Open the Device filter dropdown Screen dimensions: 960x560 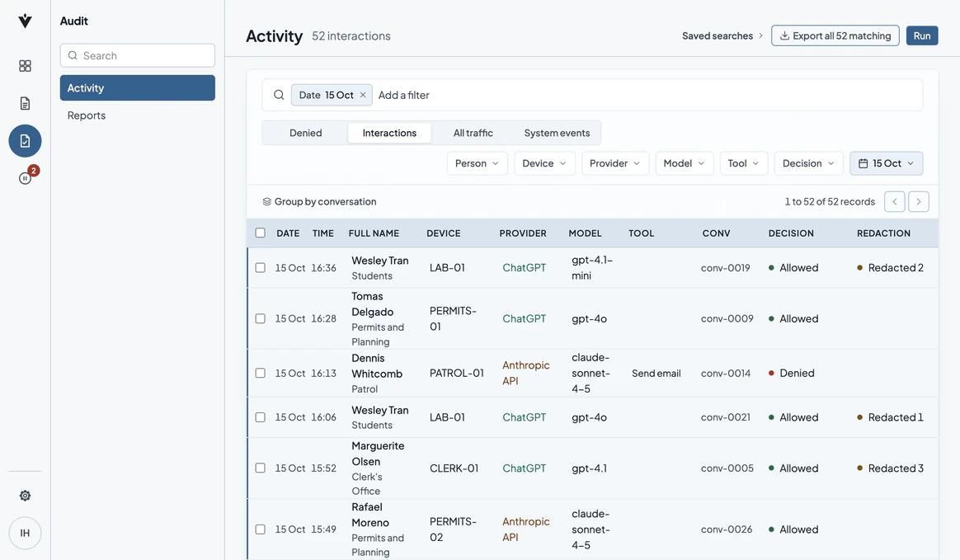coord(544,163)
